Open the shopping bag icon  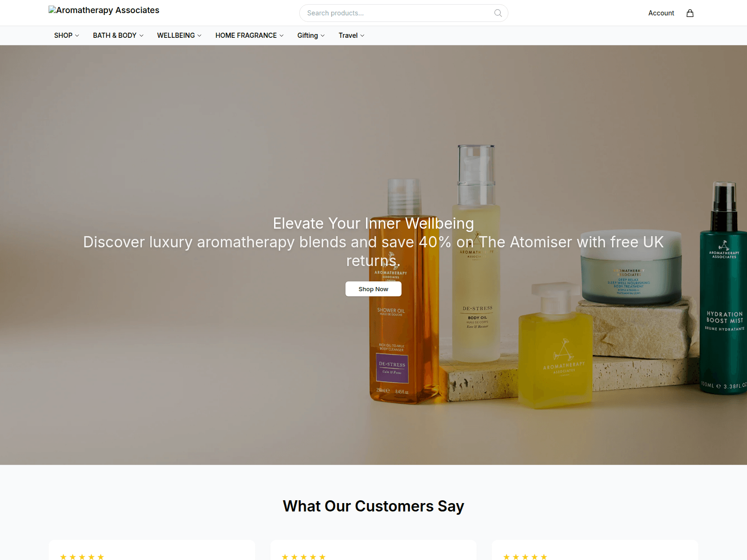(x=690, y=13)
